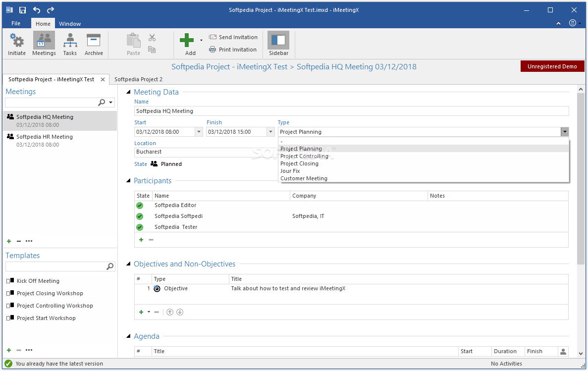Click Send Invitation
The height and width of the screenshot is (371, 588).
233,37
